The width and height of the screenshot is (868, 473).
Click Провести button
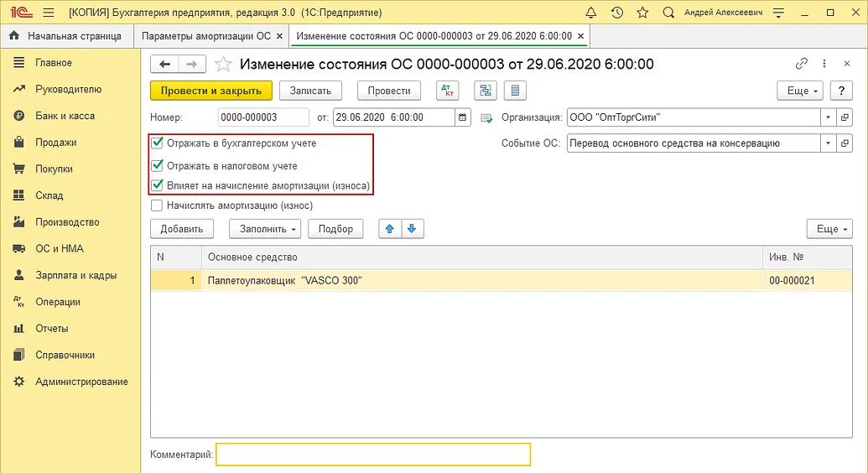click(389, 91)
